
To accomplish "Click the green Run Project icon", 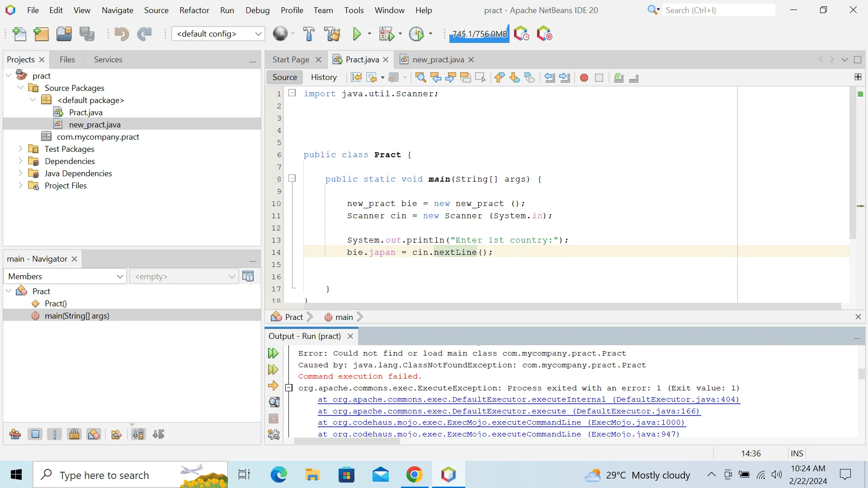I will click(357, 34).
